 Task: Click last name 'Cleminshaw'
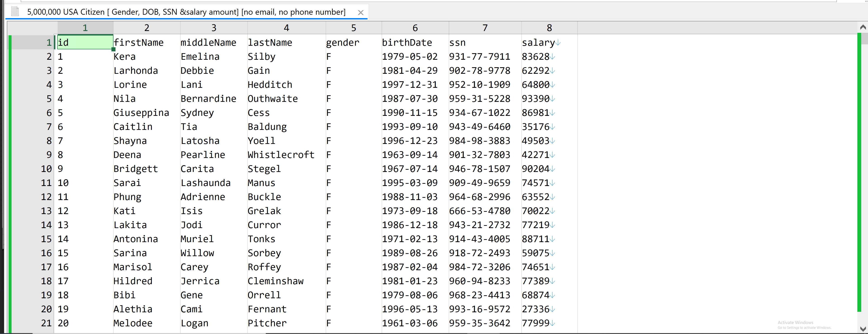click(x=276, y=281)
